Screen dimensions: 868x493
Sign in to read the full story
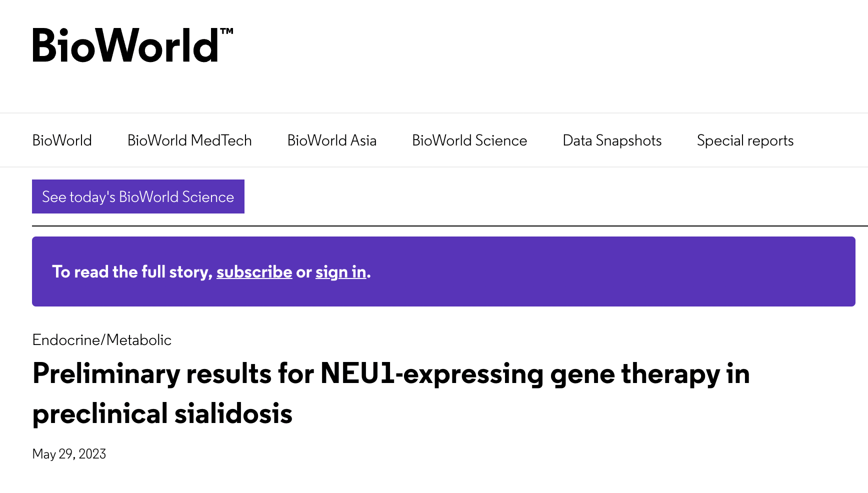point(340,271)
